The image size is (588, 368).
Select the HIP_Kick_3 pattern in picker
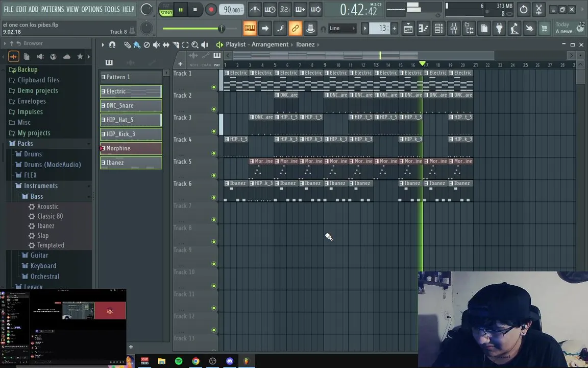point(131,134)
